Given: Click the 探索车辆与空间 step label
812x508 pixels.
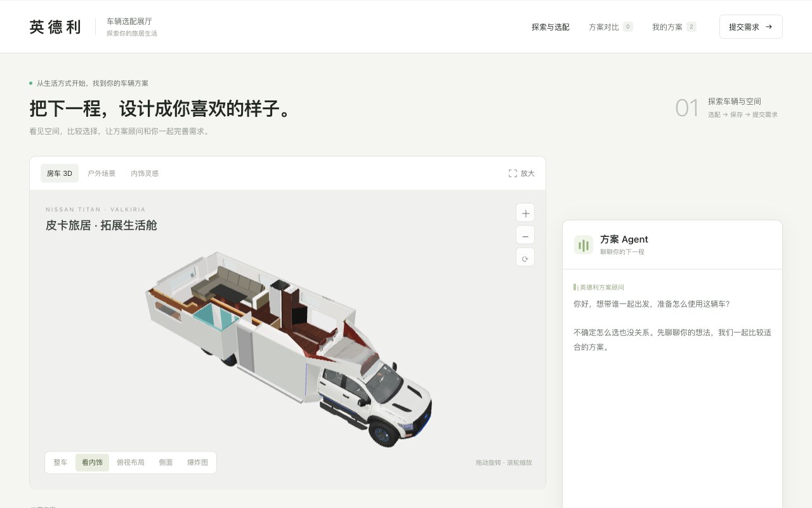Looking at the screenshot, I should [735, 101].
